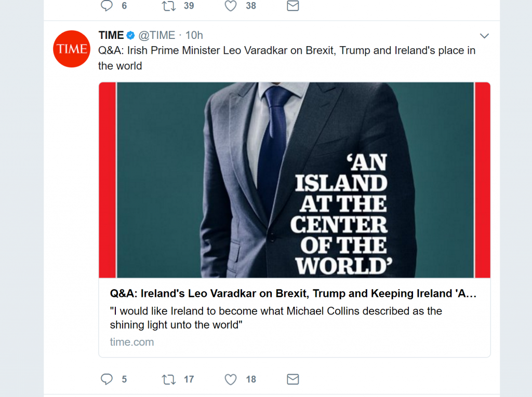
Task: Expand the TIME tweet's more-options chevron
Action: tap(484, 36)
